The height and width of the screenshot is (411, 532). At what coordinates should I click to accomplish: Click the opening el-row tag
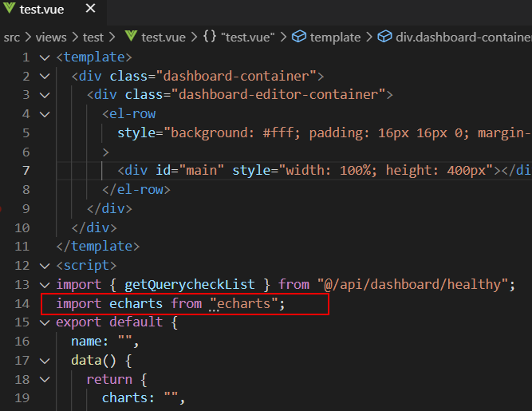click(129, 113)
